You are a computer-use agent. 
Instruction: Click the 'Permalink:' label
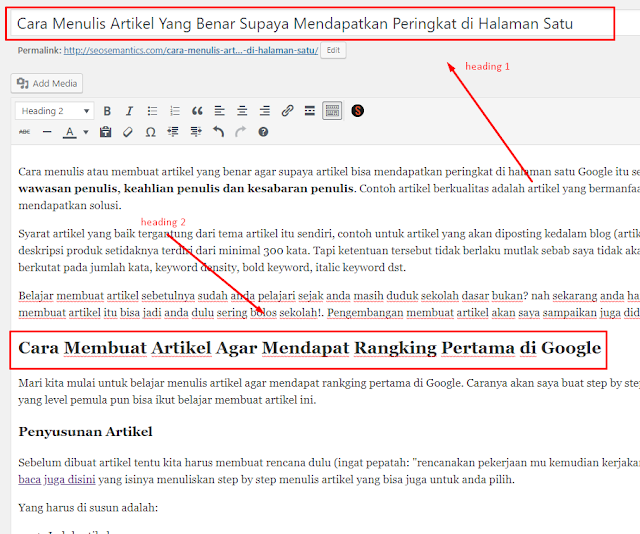pos(40,51)
